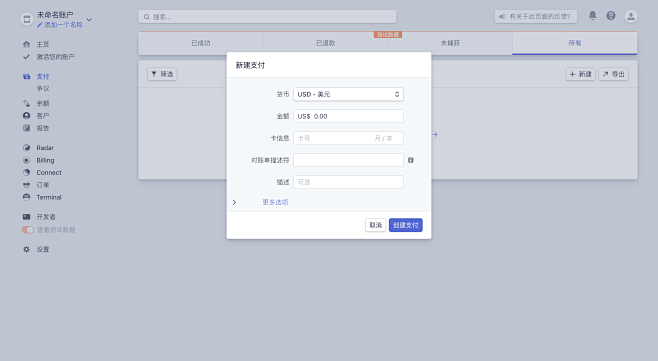This screenshot has height=361, width=658.
Task: Click the 月 / 年 expiry field
Action: [x=384, y=138]
